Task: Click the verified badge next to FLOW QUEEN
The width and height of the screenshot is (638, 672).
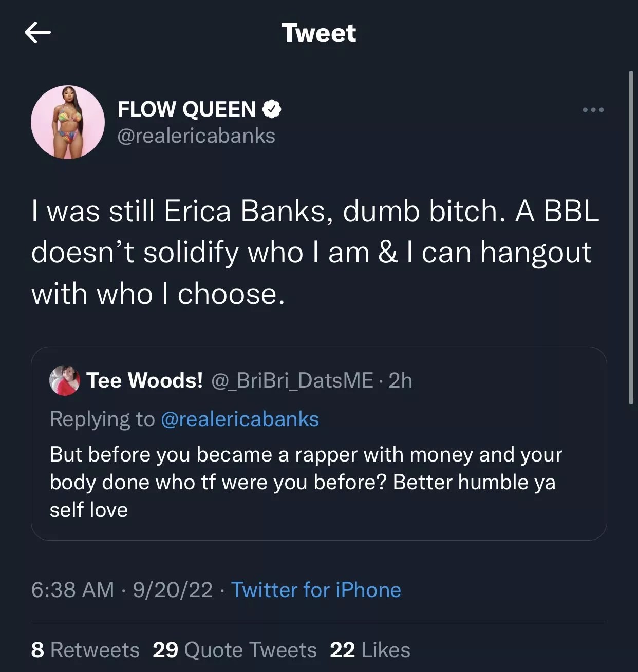Action: [272, 109]
